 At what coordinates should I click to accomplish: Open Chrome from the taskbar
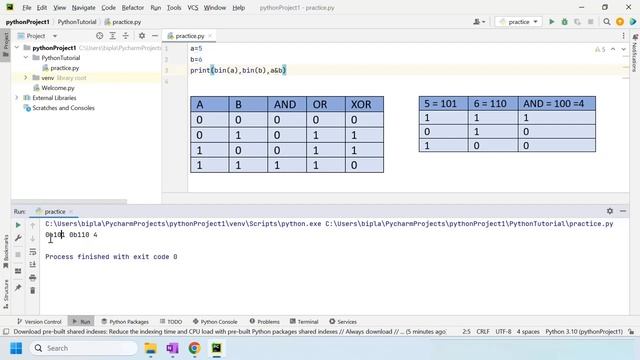[194, 348]
